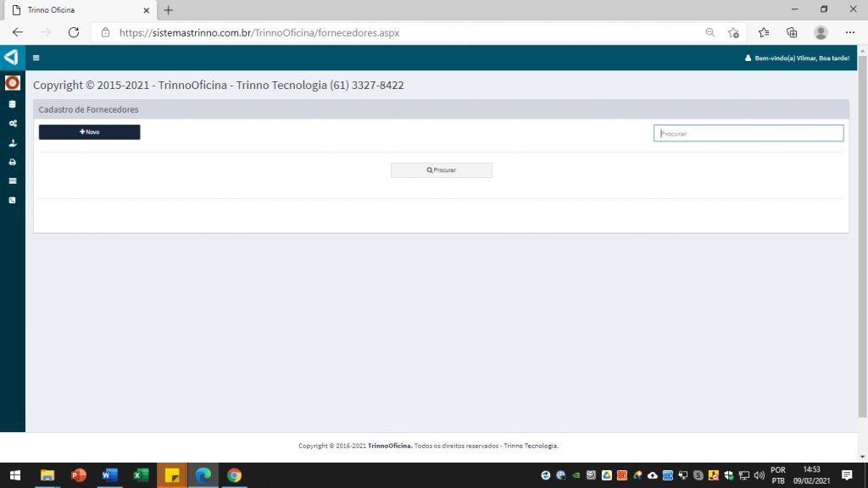This screenshot has width=868, height=488.
Task: Click the lock site-info icon
Action: (105, 33)
